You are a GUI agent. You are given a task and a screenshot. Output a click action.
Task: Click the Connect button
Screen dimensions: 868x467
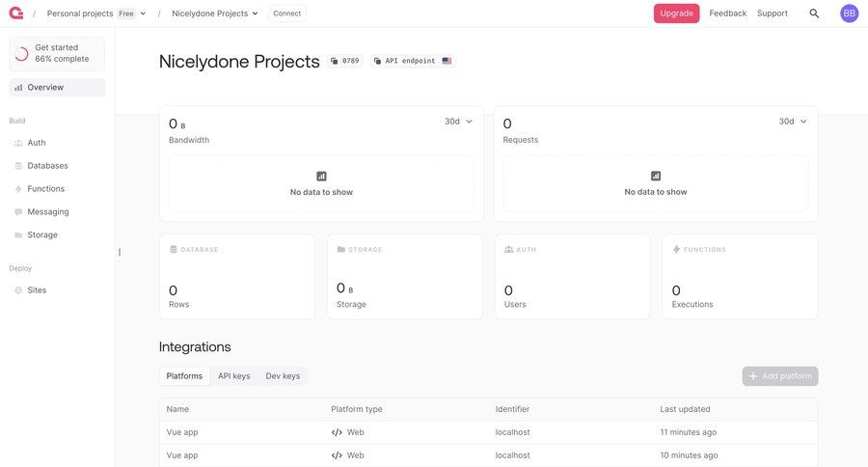point(286,14)
